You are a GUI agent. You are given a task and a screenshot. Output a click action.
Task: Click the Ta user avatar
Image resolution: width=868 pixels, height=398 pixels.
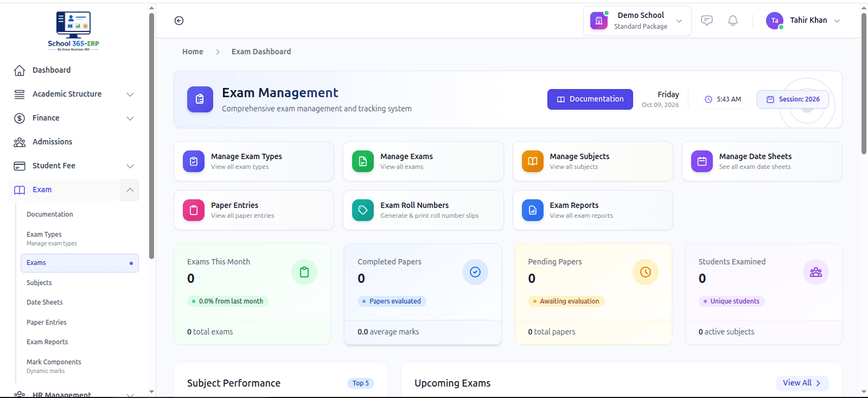tap(775, 21)
